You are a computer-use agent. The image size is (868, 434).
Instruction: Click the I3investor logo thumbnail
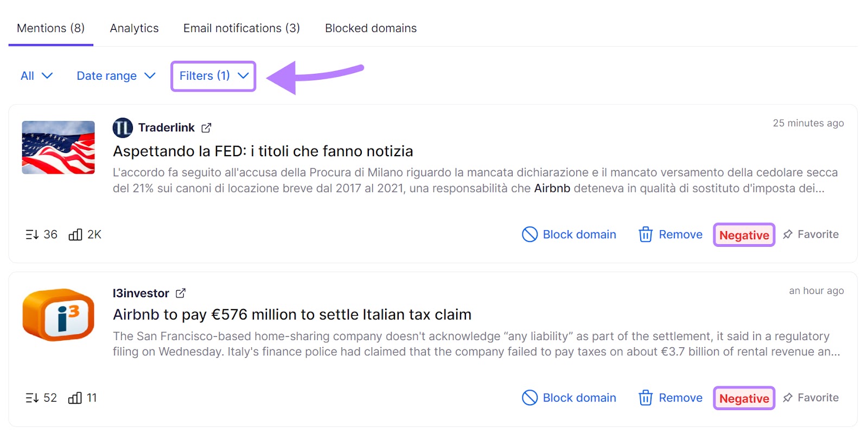coord(58,315)
